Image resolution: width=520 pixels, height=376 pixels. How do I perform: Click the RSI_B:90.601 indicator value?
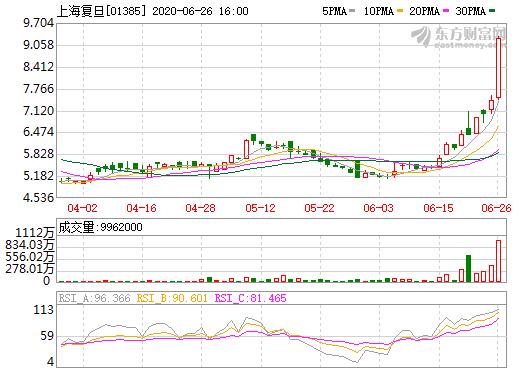tap(172, 298)
